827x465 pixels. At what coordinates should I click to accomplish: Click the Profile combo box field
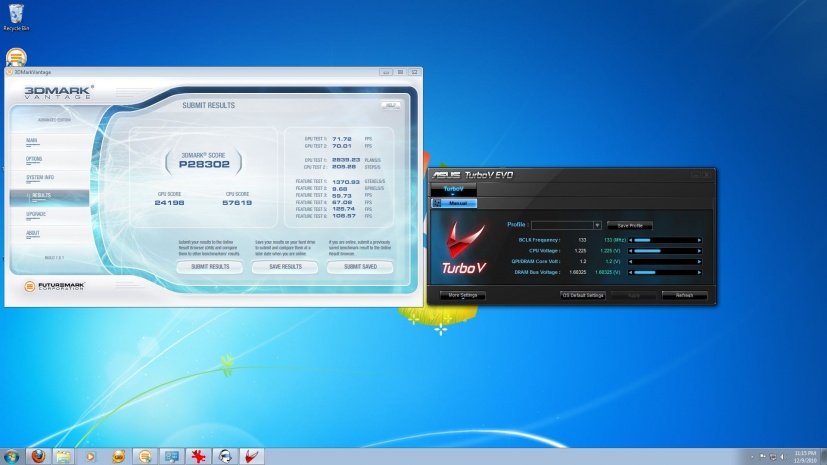(x=566, y=225)
